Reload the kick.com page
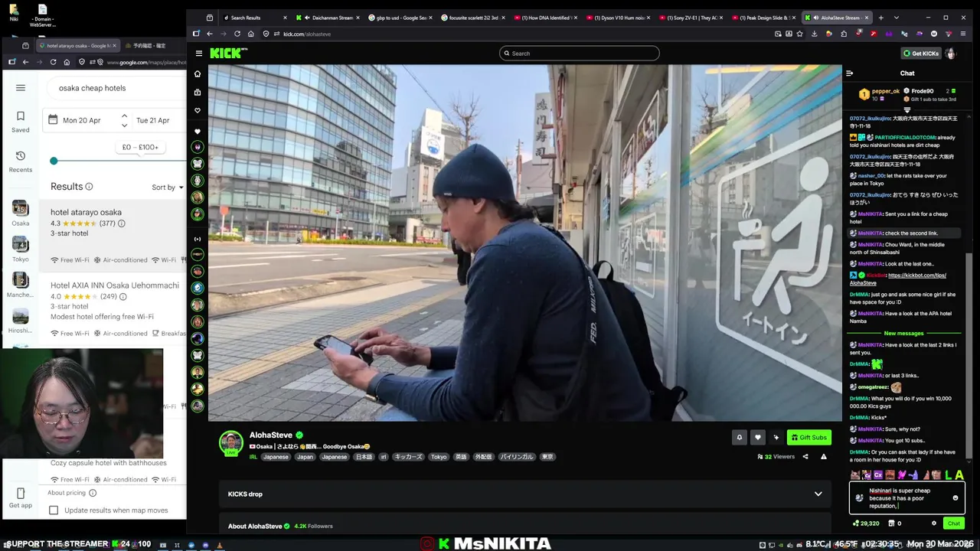980x551 pixels. click(237, 34)
